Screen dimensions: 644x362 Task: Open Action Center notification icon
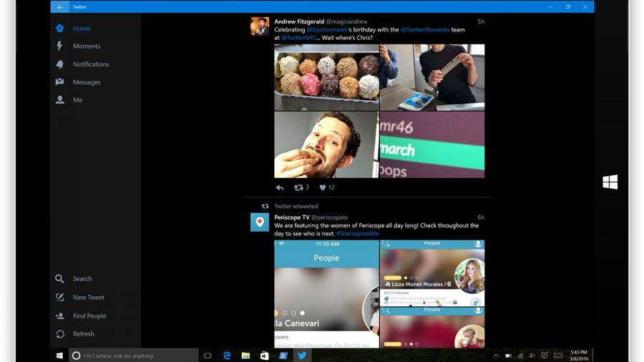coord(545,356)
